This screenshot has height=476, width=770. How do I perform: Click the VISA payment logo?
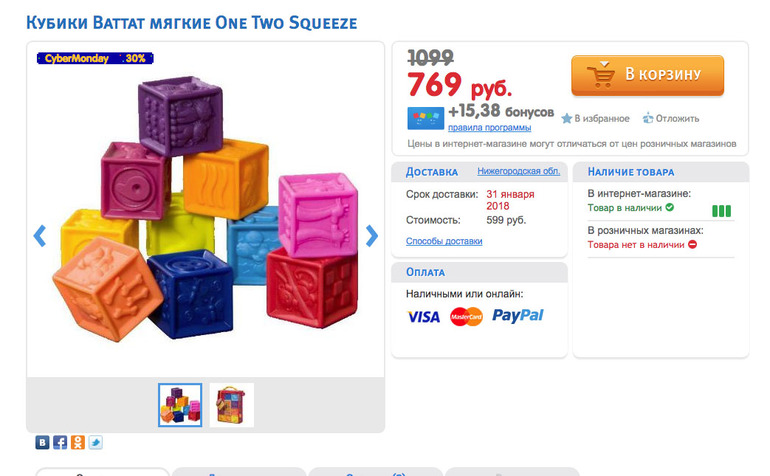[424, 317]
